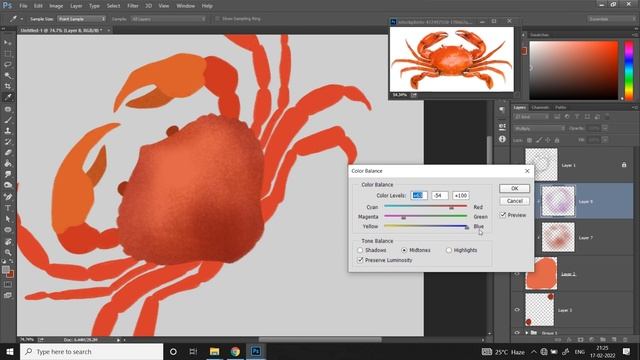Open the Info collapsed panel icon
The image size is (640, 360).
coord(502,139)
